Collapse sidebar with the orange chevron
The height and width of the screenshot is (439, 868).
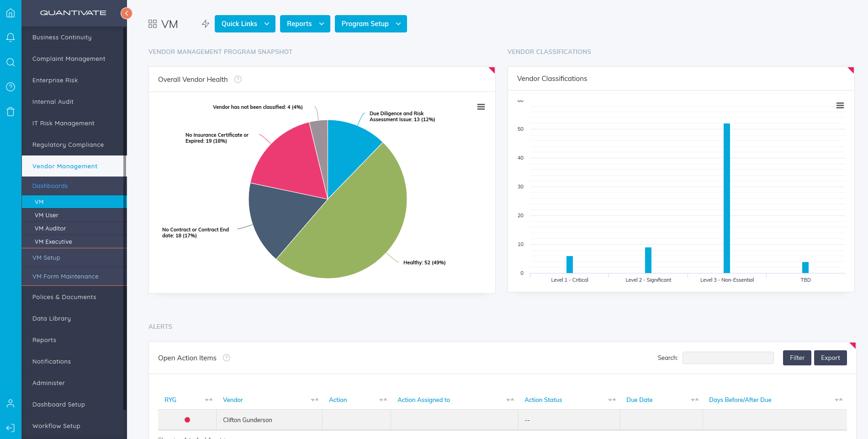click(x=126, y=13)
